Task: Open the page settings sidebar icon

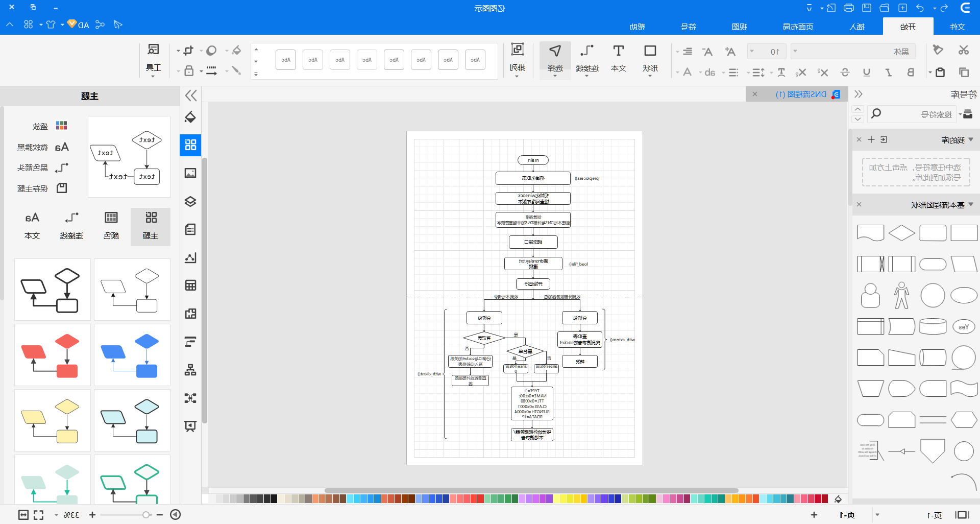Action: click(190, 229)
